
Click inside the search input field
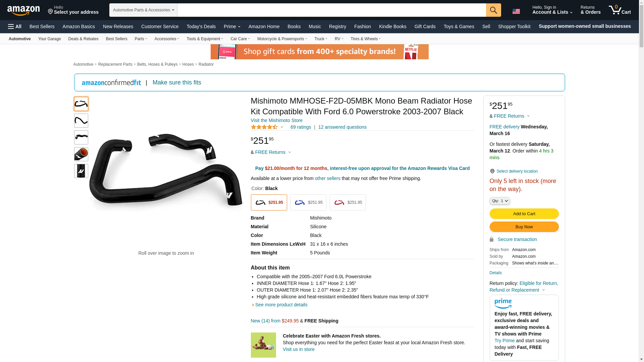pyautogui.click(x=331, y=10)
